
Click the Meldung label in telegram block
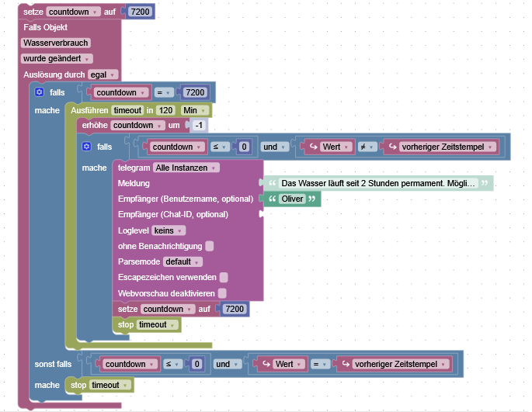coord(134,183)
